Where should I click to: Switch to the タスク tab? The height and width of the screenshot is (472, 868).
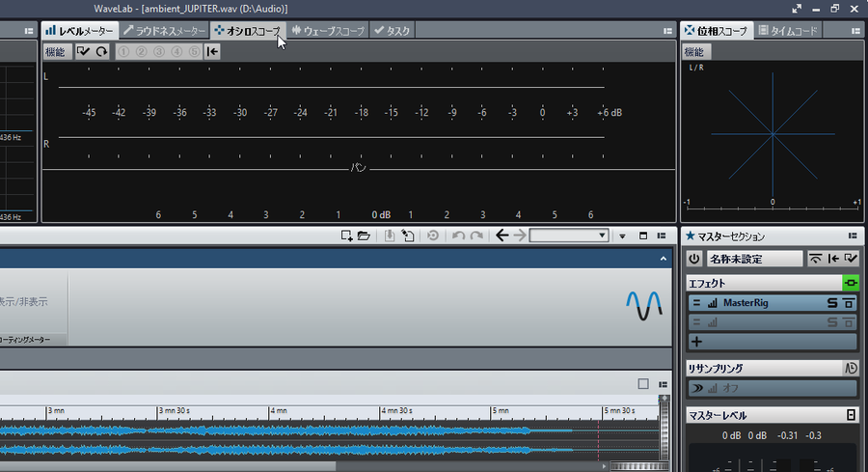(392, 31)
